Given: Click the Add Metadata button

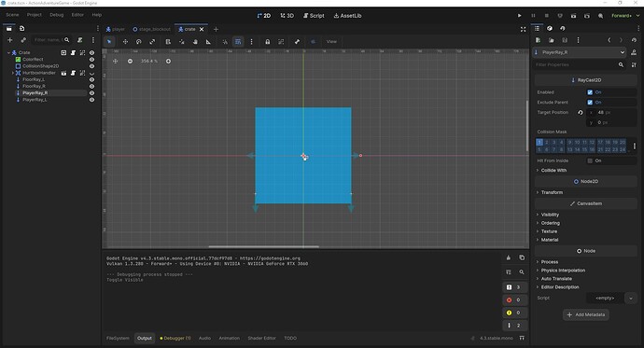Looking at the screenshot, I should tap(586, 314).
